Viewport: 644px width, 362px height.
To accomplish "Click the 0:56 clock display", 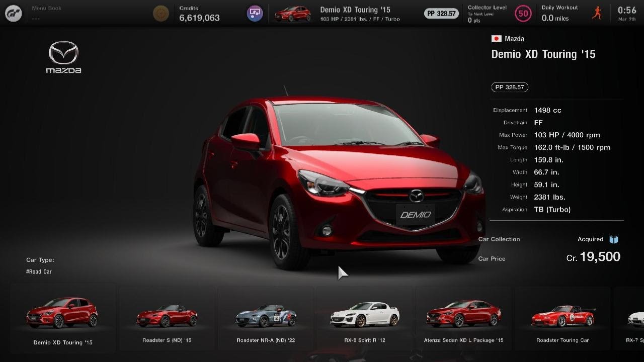I will click(x=627, y=10).
